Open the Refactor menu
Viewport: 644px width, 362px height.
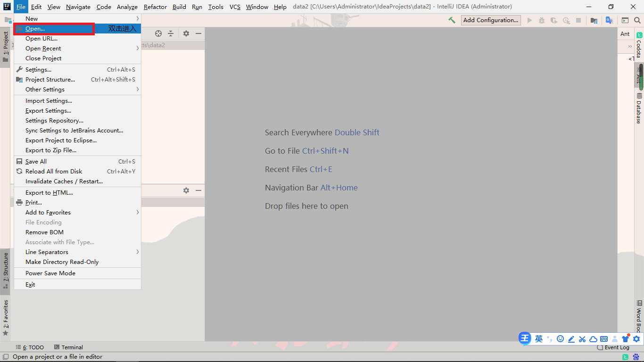(x=155, y=7)
